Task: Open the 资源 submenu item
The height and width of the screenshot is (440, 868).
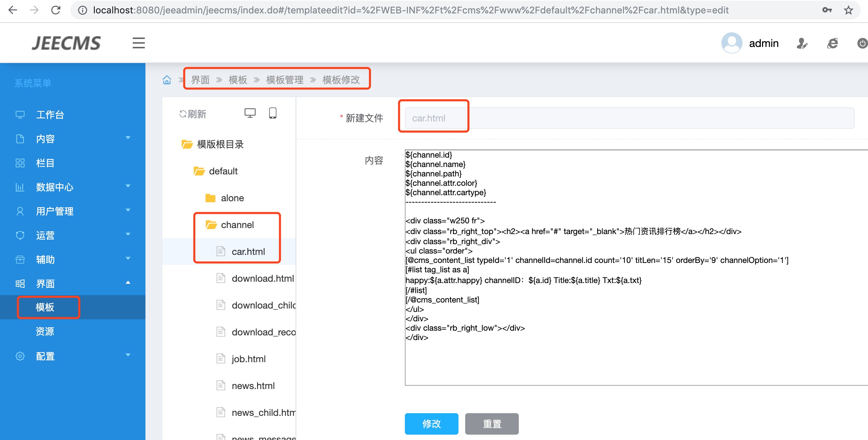Action: (x=45, y=331)
